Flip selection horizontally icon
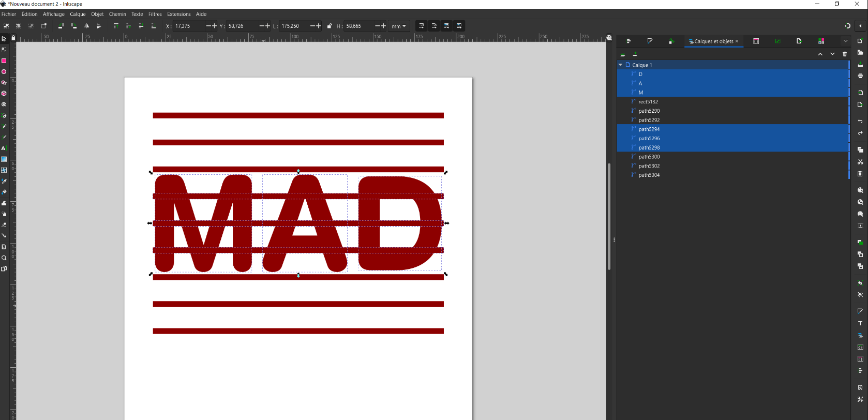The image size is (868, 420). point(86,26)
